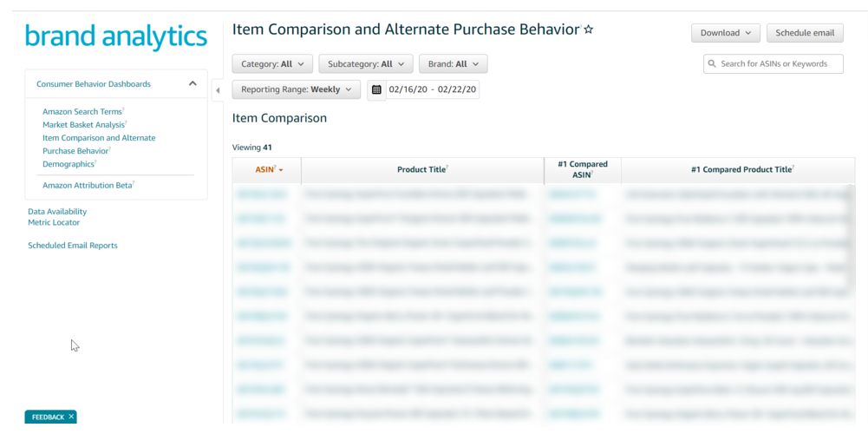Screen dimensions: 868x434
Task: Click the ASIN sort arrow icon
Action: (x=281, y=171)
